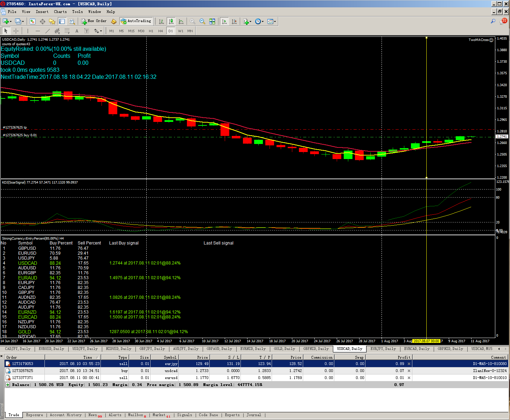
Task: Switch chart to Line Chart style
Action: click(181, 21)
